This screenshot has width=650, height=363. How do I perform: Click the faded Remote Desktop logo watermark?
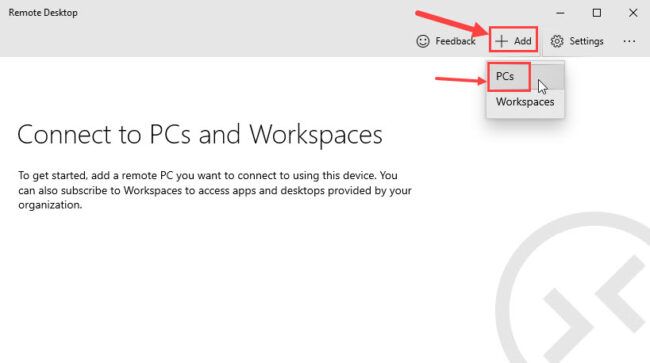[x=572, y=288]
